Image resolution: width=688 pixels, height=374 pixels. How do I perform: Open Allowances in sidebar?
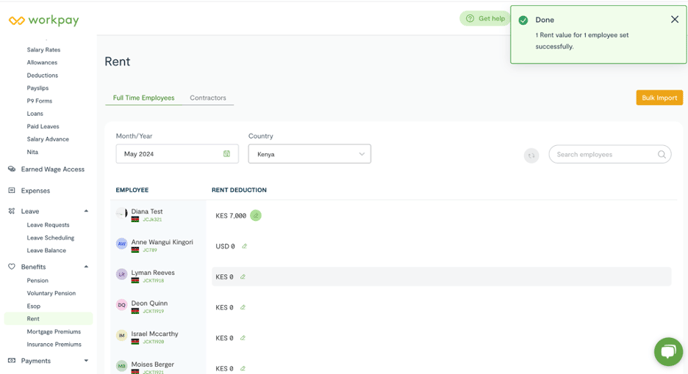tap(42, 62)
